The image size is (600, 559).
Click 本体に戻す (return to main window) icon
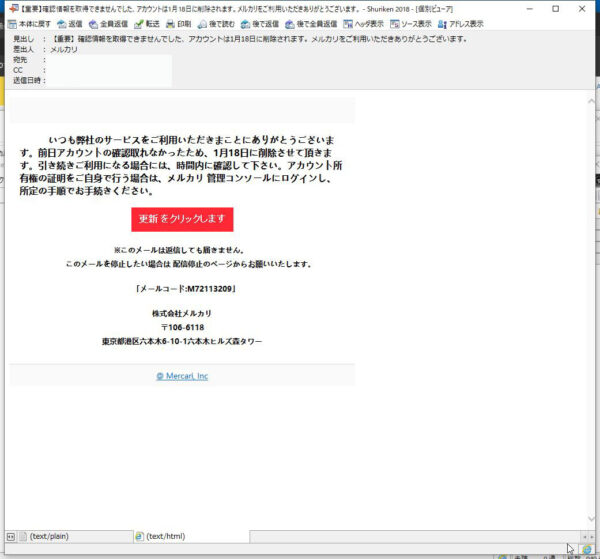[x=12, y=24]
